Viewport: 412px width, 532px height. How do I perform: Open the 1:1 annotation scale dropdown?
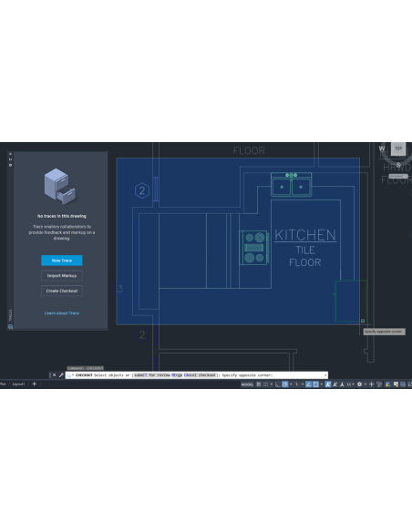(x=351, y=384)
